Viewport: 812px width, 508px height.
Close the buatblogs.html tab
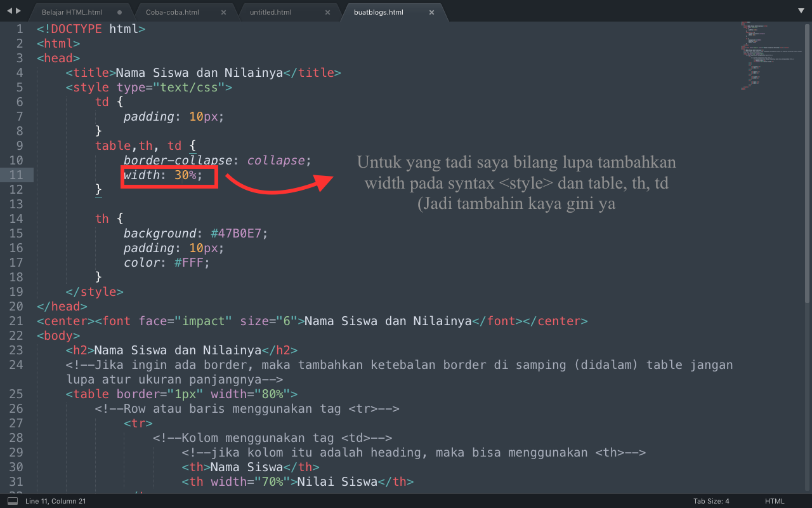431,12
